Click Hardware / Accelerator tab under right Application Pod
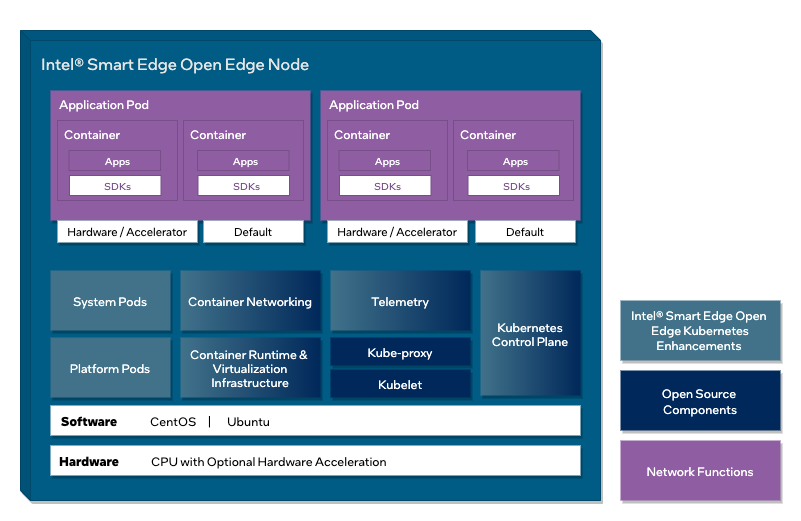The width and height of the screenshot is (801, 521). pyautogui.click(x=397, y=232)
